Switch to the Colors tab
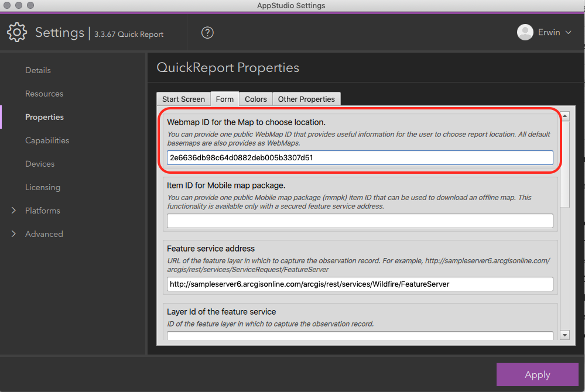This screenshot has height=392, width=585. coord(255,99)
